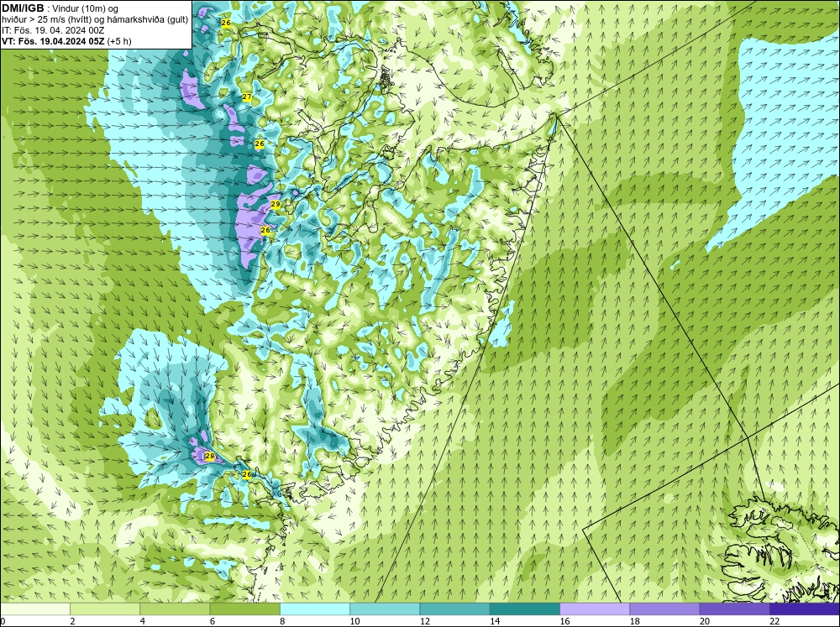Select the 26 gust marker nearest the 28 marker
The height and width of the screenshot is (627, 840).
247,474
